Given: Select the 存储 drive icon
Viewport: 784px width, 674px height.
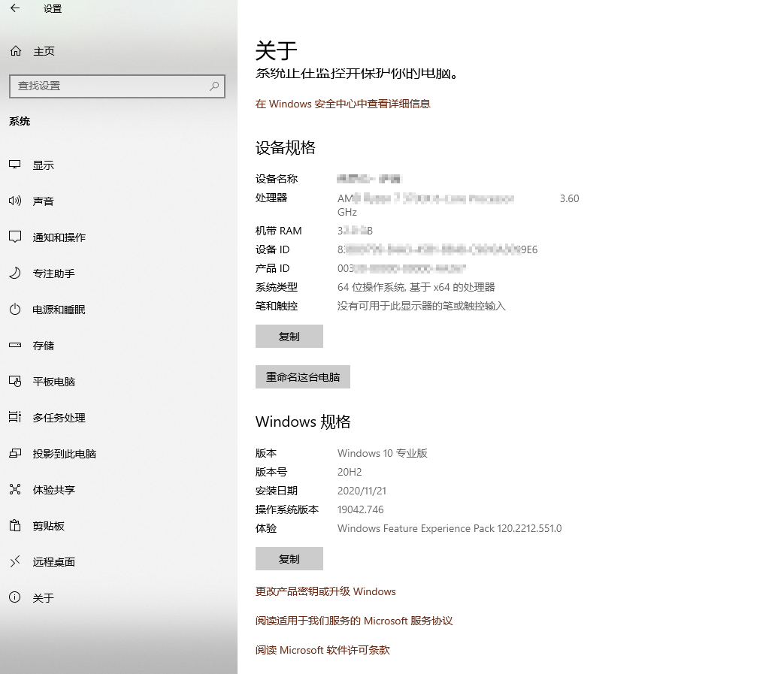Looking at the screenshot, I should pos(15,345).
